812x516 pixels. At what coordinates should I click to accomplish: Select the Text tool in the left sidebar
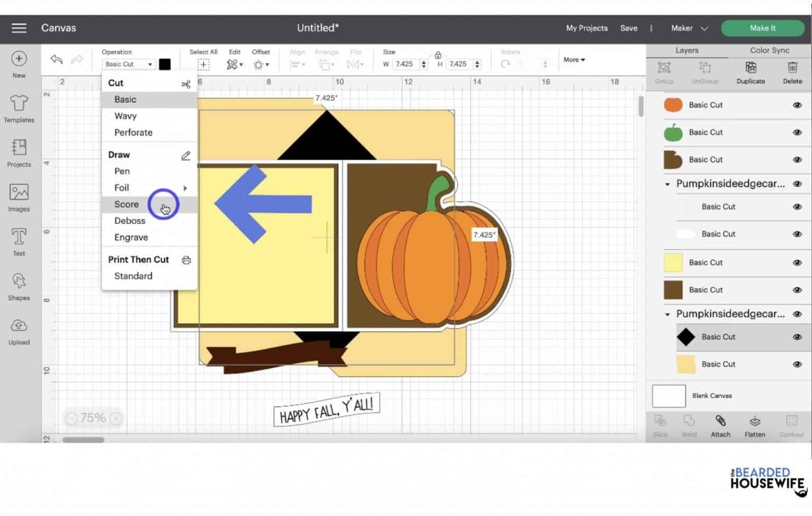(19, 243)
